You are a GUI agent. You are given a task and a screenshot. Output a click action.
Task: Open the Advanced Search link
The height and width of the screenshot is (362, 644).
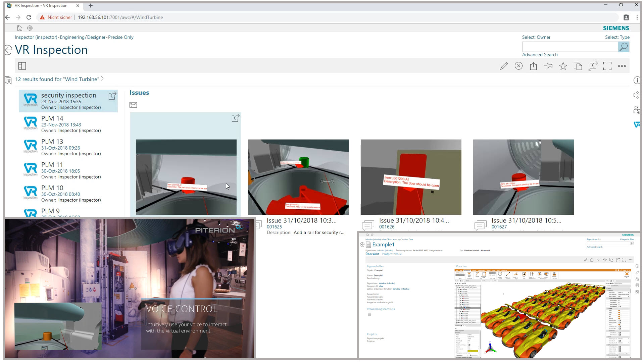pos(540,55)
